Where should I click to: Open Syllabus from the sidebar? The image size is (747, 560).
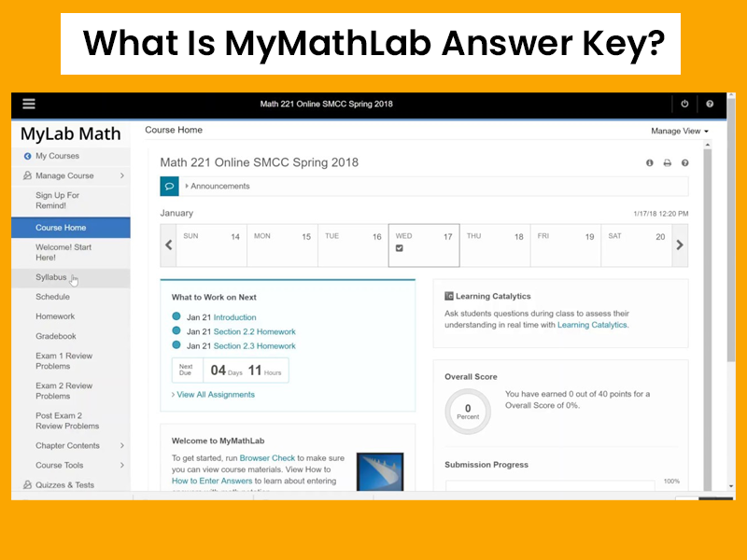pyautogui.click(x=51, y=277)
